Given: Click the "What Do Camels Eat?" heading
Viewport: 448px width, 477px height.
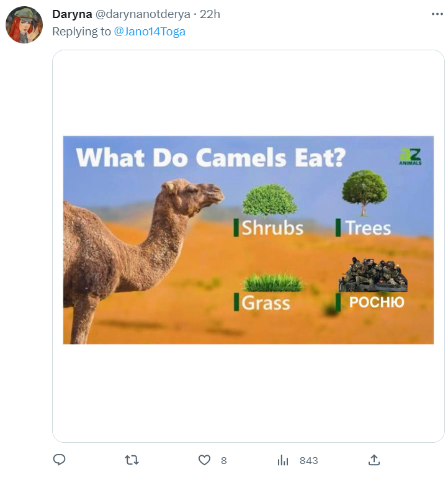Looking at the screenshot, I should (210, 157).
